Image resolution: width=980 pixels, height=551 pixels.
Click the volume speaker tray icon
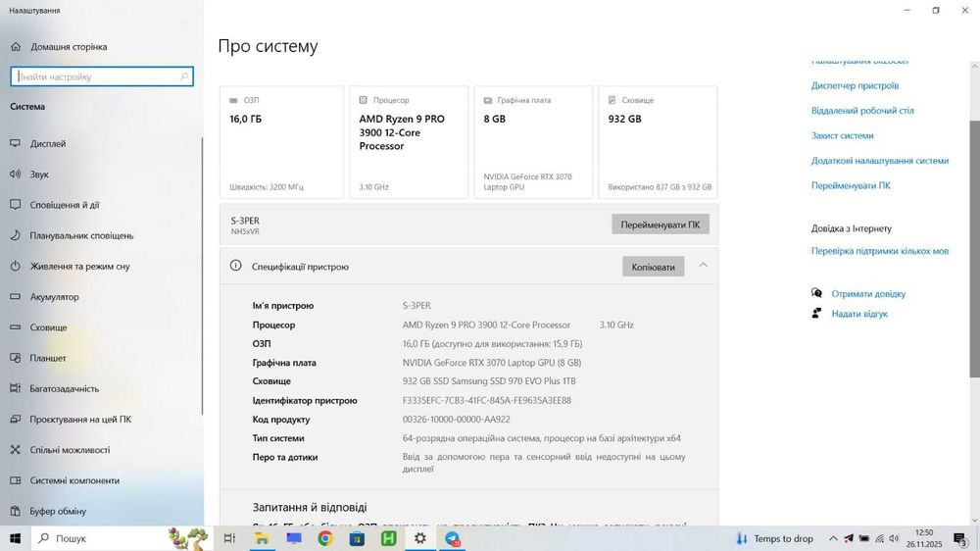[x=895, y=538]
